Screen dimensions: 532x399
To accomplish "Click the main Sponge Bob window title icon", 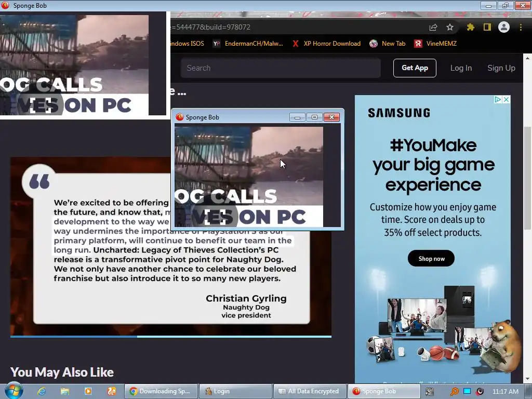I will (x=5, y=5).
